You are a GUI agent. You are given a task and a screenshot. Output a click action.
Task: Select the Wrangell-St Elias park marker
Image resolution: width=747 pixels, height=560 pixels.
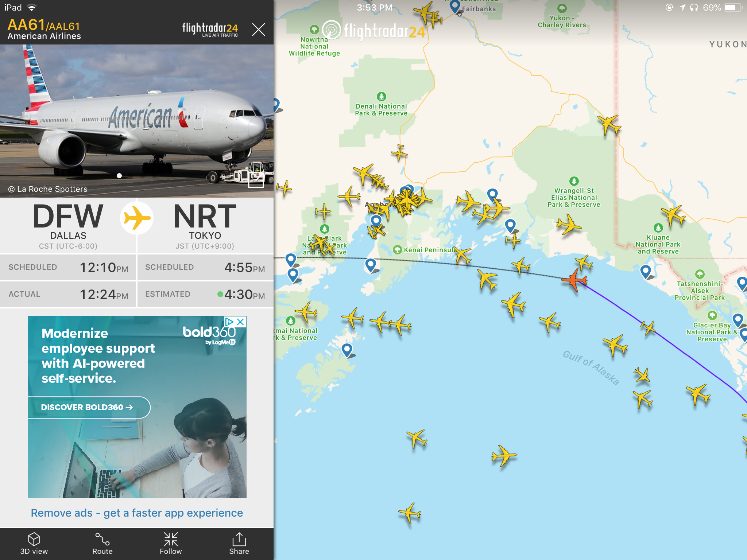574,181
